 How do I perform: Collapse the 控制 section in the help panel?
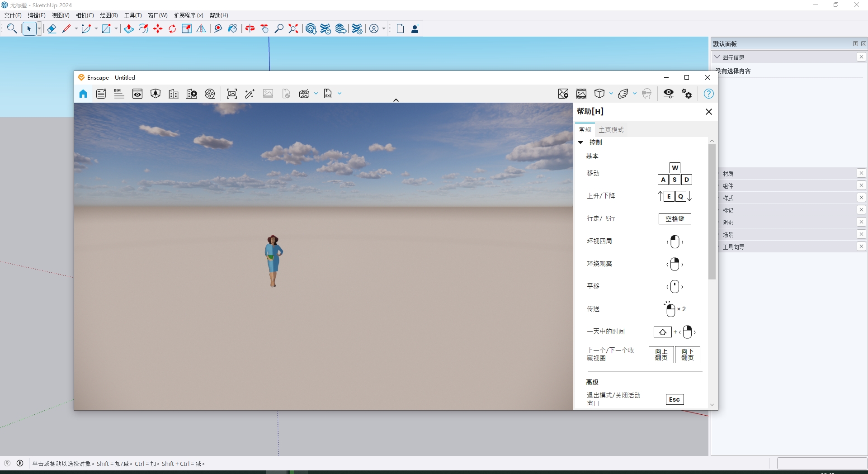(x=581, y=142)
